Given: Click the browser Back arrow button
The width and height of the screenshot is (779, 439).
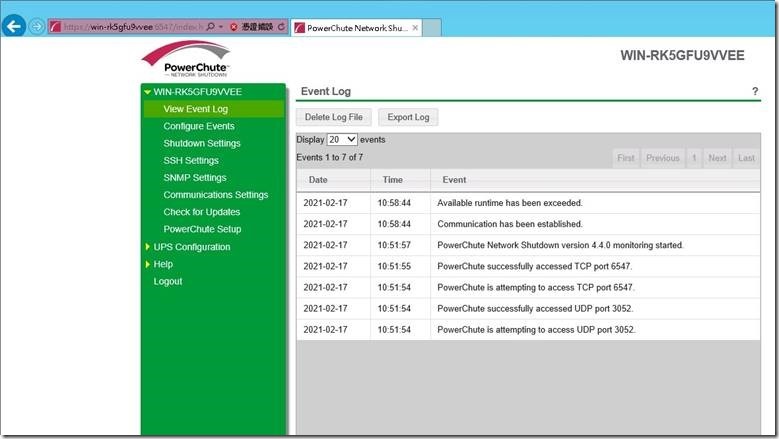Looking at the screenshot, I should [14, 27].
